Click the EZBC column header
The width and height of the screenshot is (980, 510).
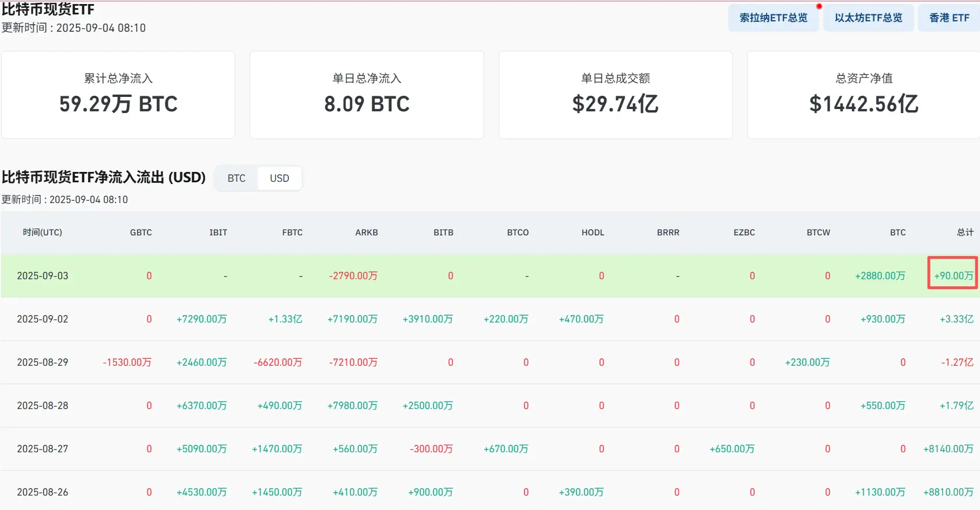[x=744, y=232]
